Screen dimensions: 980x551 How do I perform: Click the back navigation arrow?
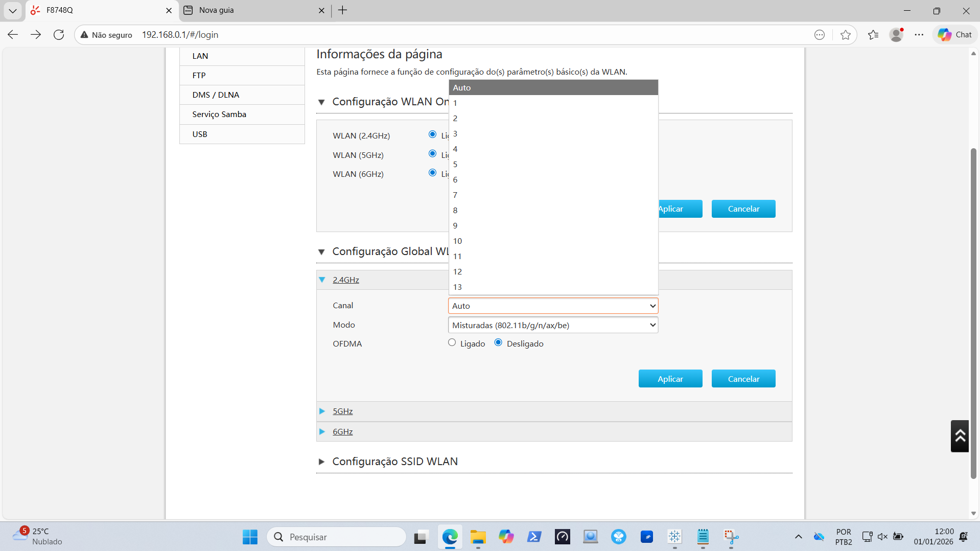click(x=13, y=35)
